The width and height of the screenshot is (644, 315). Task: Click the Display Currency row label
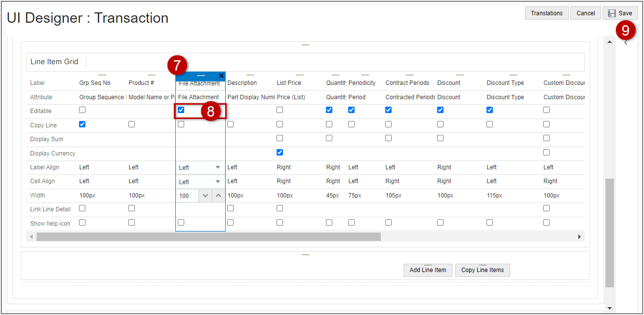click(x=53, y=154)
